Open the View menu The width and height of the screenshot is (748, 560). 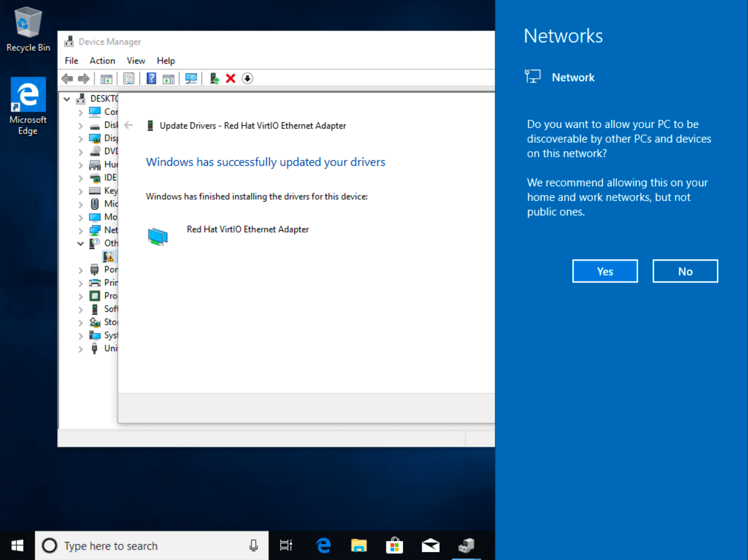[136, 60]
